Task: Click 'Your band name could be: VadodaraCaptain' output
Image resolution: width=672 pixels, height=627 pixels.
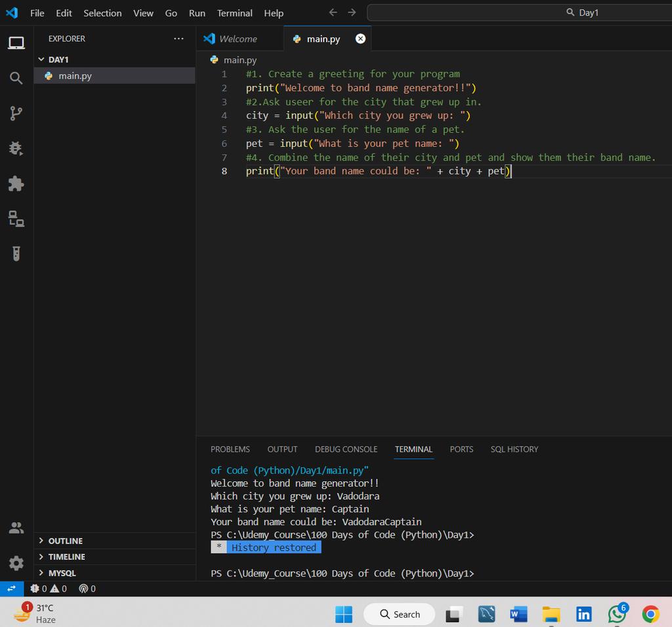Action: pyautogui.click(x=316, y=522)
